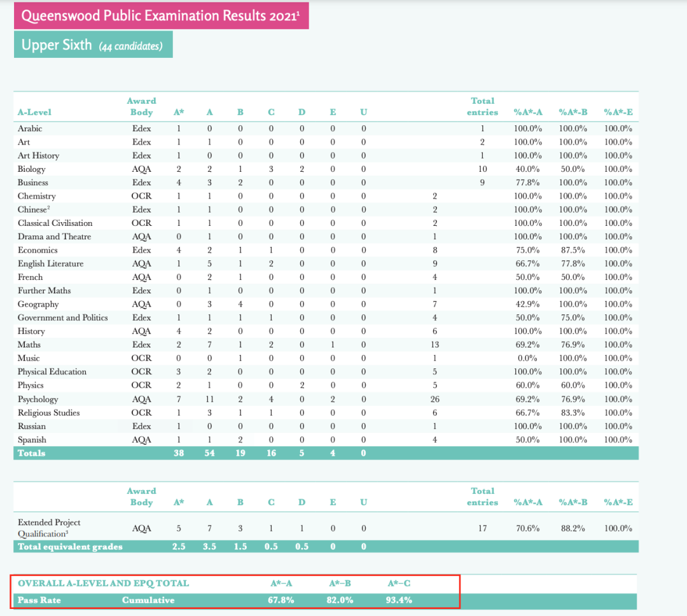Select the EPQ 88.2% A*-B percentage
Image resolution: width=687 pixels, height=616 pixels.
coord(572,528)
